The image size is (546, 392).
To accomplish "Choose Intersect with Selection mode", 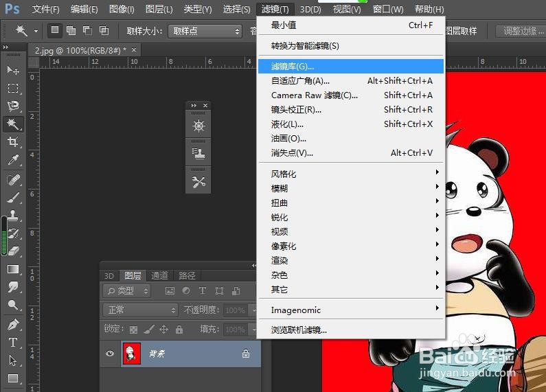I will pyautogui.click(x=104, y=31).
